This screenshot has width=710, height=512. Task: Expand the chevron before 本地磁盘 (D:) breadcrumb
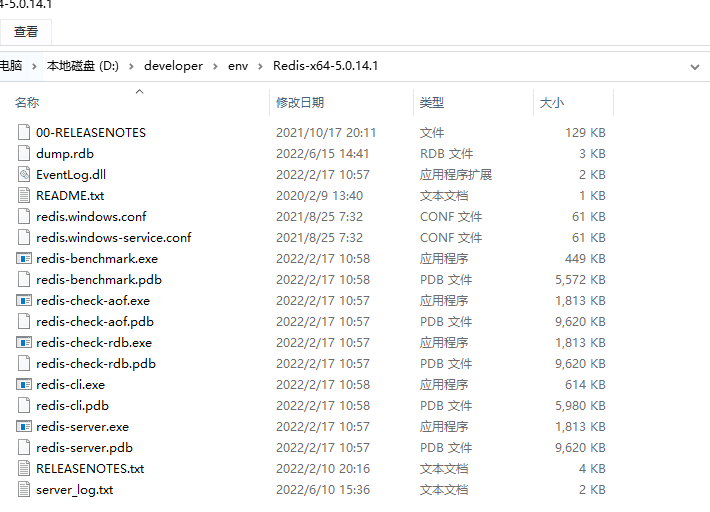(x=34, y=67)
